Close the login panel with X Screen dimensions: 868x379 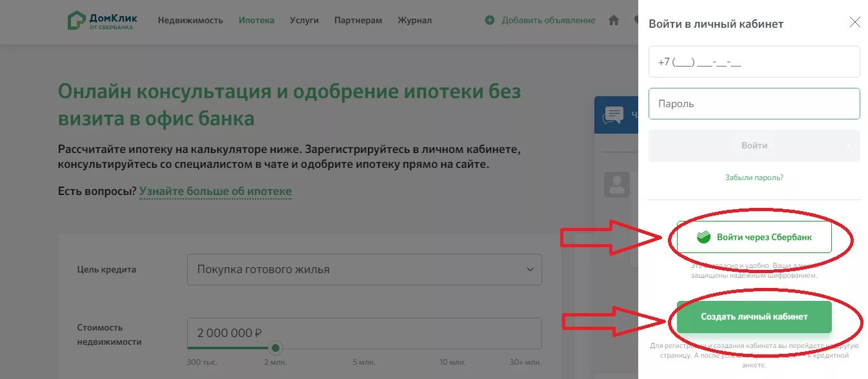pos(854,23)
